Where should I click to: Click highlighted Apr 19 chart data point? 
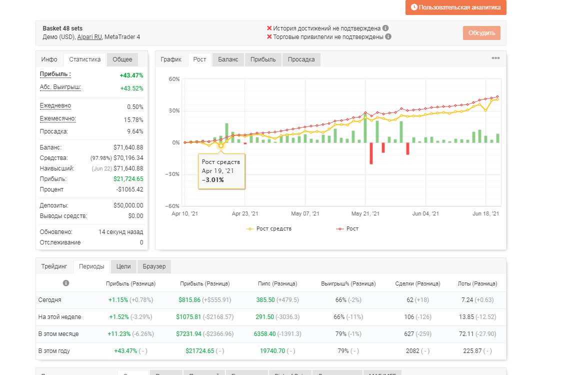[221, 145]
